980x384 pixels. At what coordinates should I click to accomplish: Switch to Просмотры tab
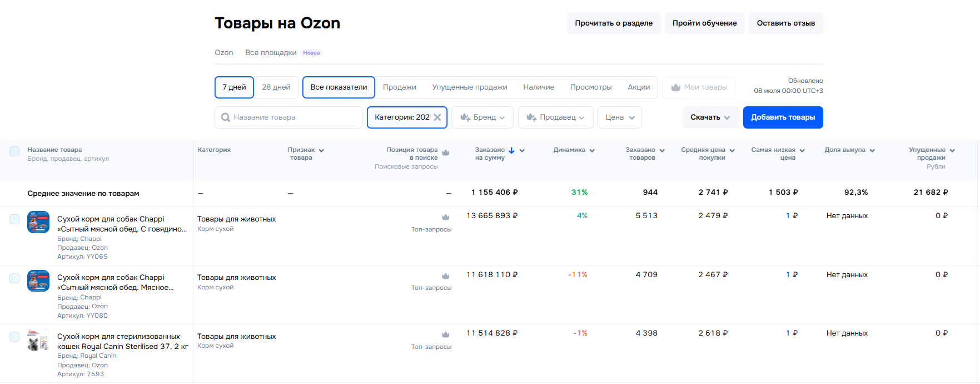(x=591, y=87)
